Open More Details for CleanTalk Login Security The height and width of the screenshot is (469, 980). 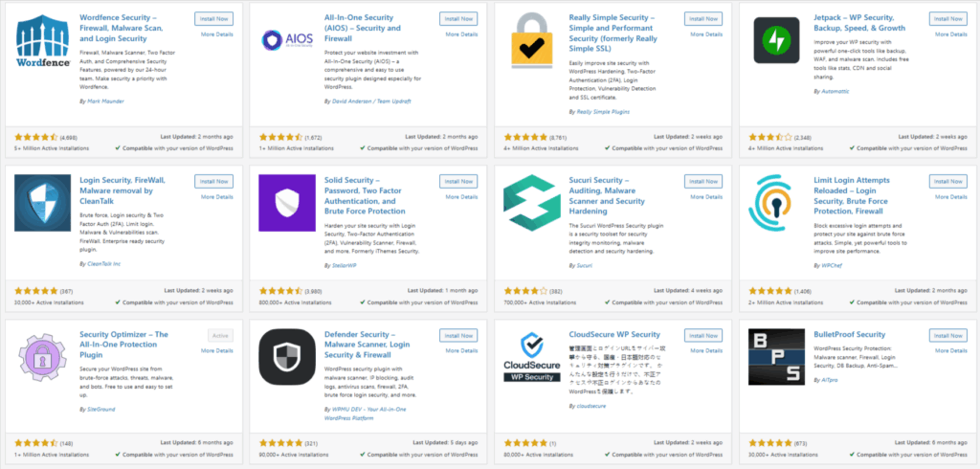tap(217, 197)
